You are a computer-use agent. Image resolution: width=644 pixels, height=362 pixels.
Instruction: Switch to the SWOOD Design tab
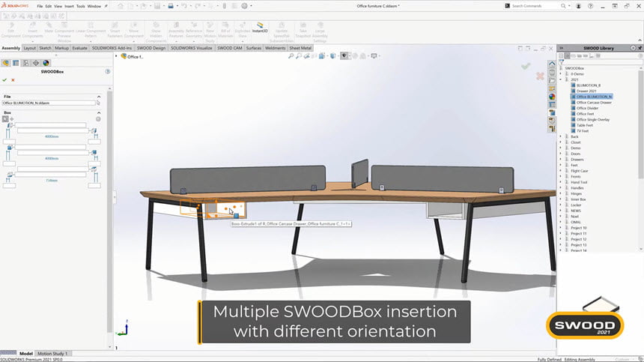coord(151,48)
